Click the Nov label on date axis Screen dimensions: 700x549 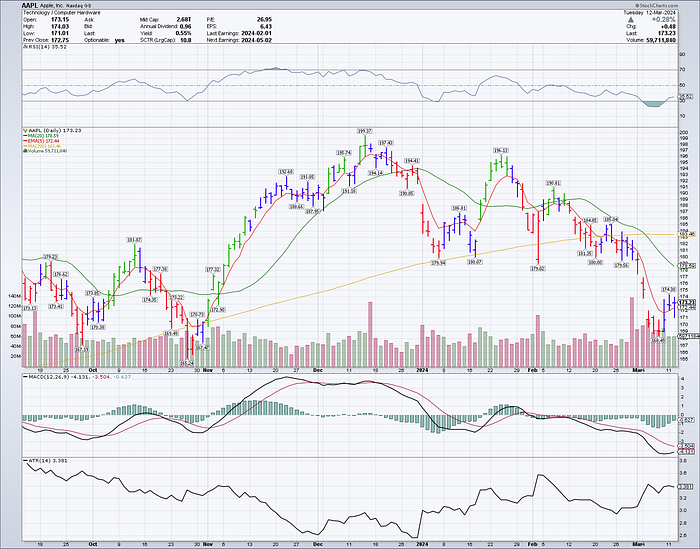pyautogui.click(x=208, y=370)
